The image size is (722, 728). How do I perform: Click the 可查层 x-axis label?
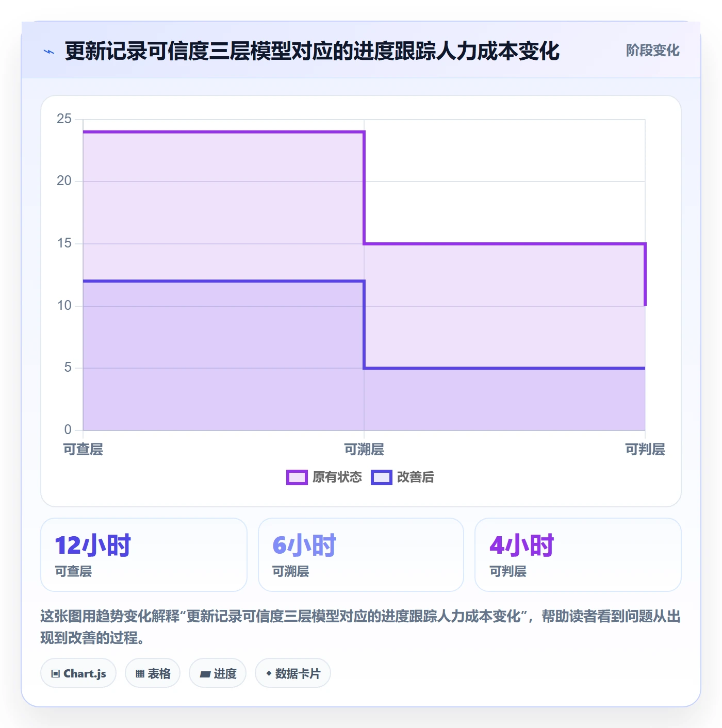83,450
